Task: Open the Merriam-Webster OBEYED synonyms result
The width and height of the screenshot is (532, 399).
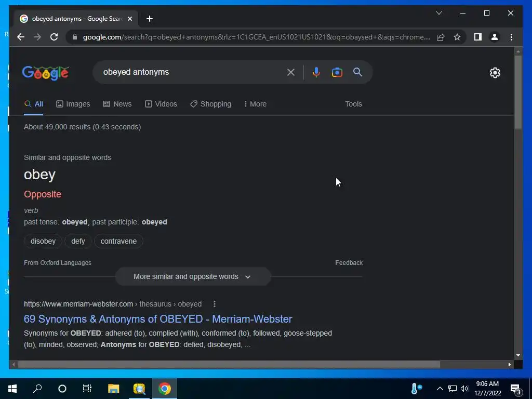Action: point(158,319)
